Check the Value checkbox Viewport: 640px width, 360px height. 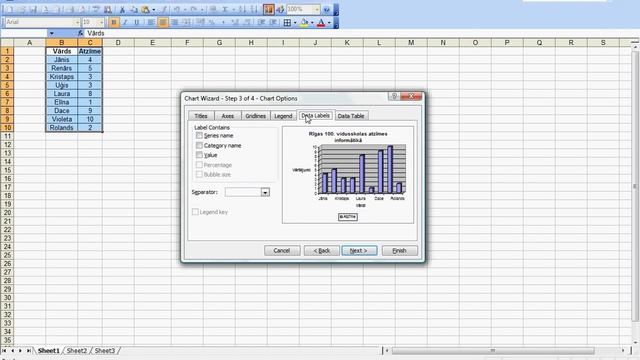(x=199, y=155)
